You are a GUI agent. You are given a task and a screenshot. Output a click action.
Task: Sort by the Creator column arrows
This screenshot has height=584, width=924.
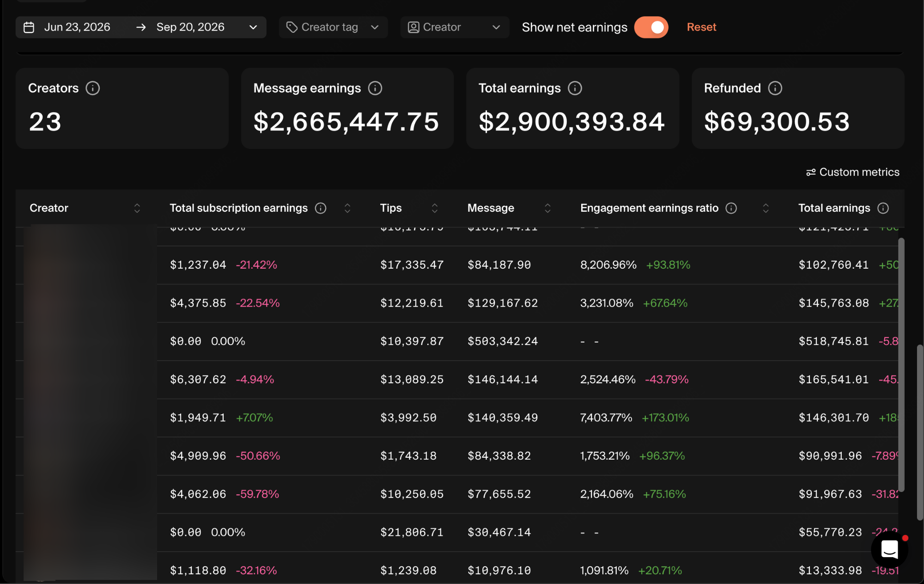(137, 208)
